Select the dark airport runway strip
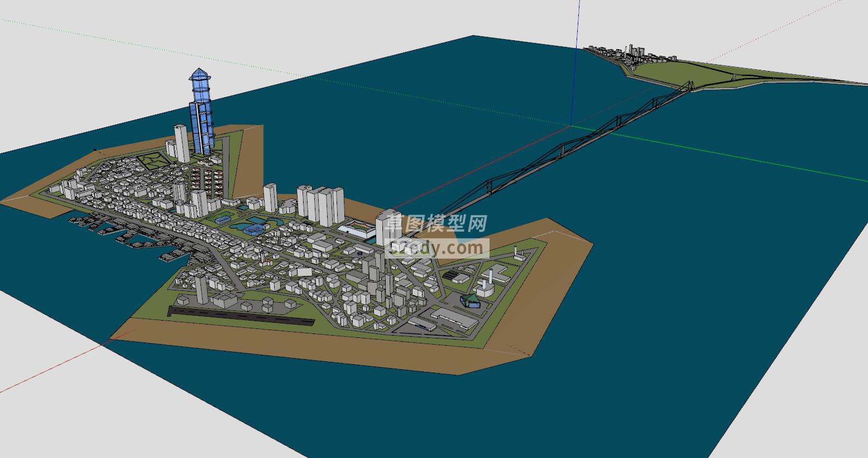This screenshot has width=868, height=458. click(241, 314)
